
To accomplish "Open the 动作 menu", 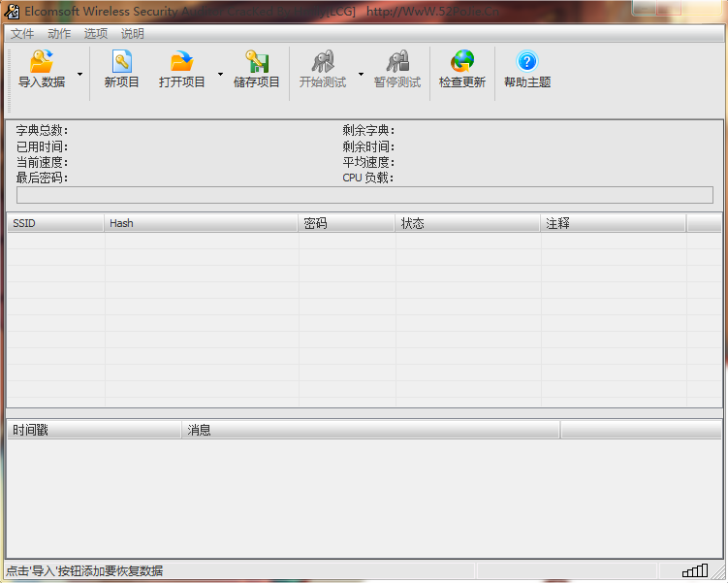I will pos(59,33).
